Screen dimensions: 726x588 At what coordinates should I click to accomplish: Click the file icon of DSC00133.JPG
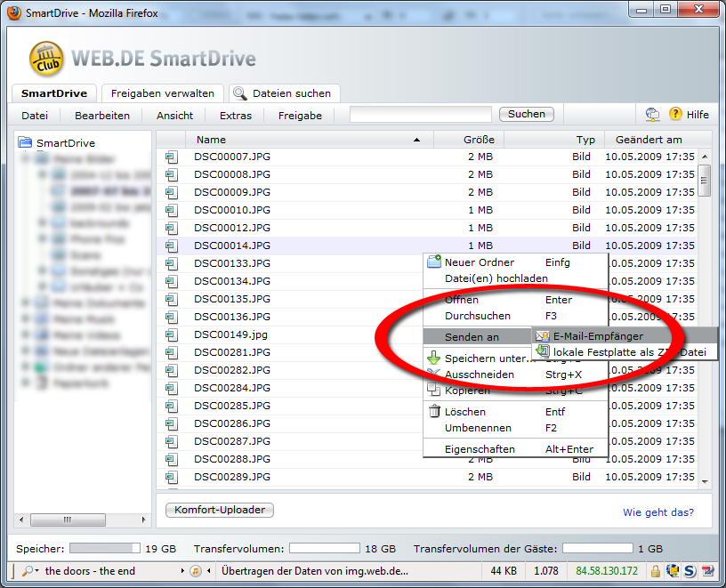[x=172, y=264]
